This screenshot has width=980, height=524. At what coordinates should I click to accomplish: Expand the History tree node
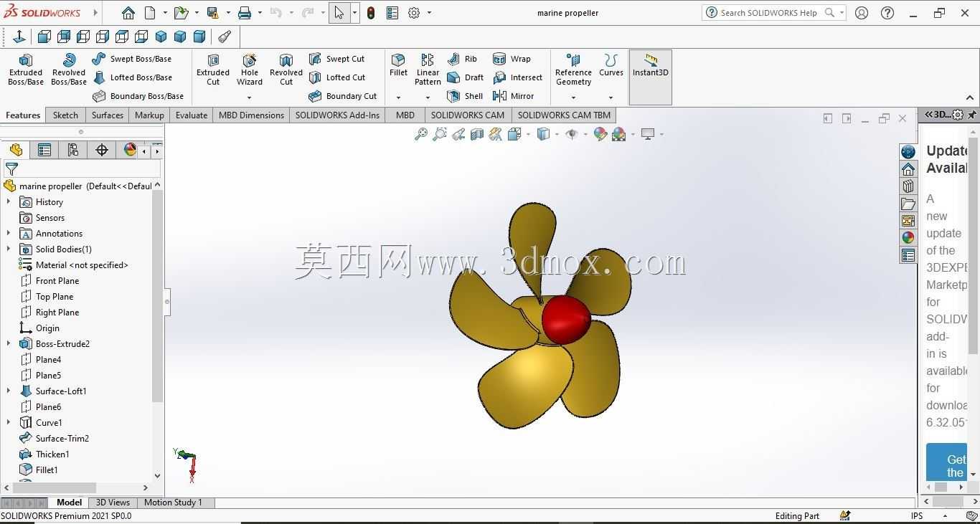pos(9,202)
